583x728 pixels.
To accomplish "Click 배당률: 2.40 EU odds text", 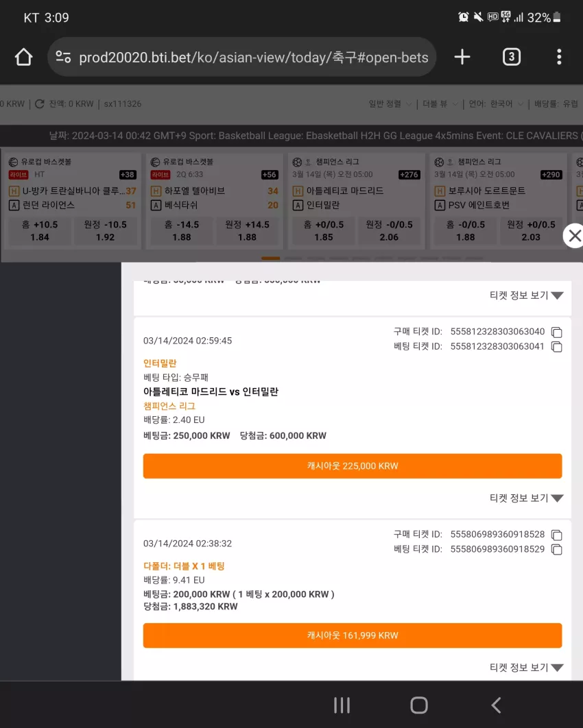I will coord(174,420).
